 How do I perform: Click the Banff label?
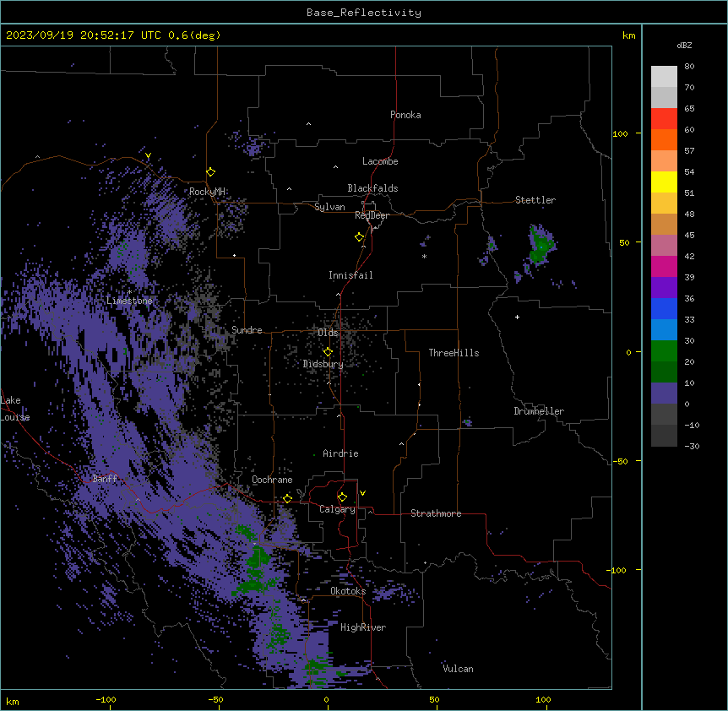(x=105, y=479)
